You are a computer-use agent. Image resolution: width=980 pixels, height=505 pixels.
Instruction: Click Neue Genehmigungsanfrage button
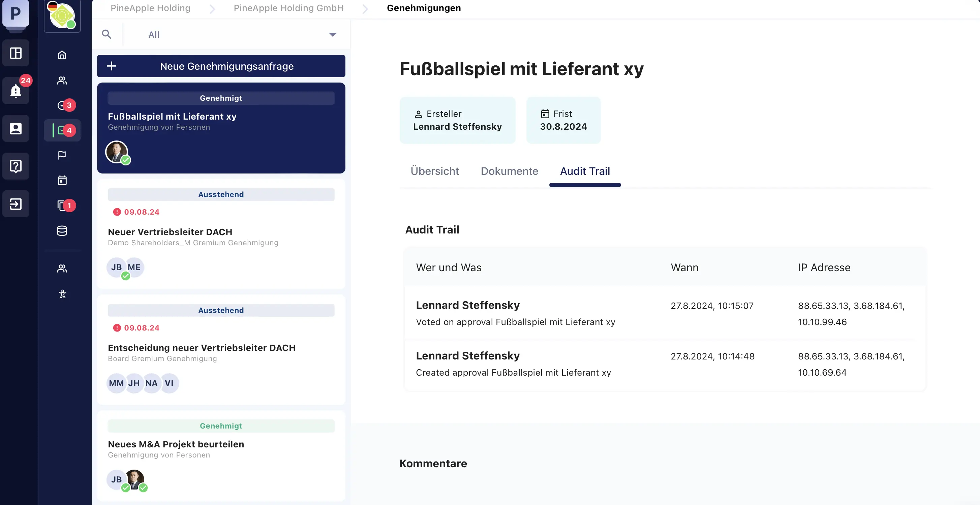221,66
